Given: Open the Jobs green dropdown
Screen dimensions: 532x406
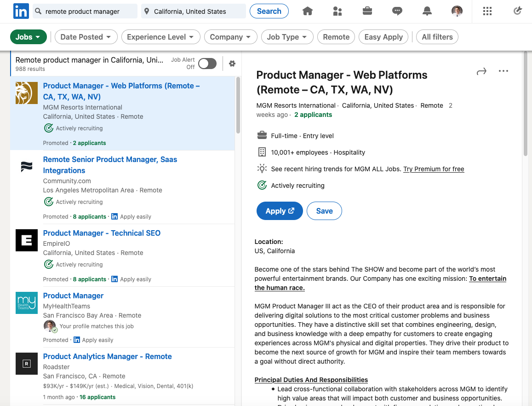Looking at the screenshot, I should pyautogui.click(x=28, y=37).
